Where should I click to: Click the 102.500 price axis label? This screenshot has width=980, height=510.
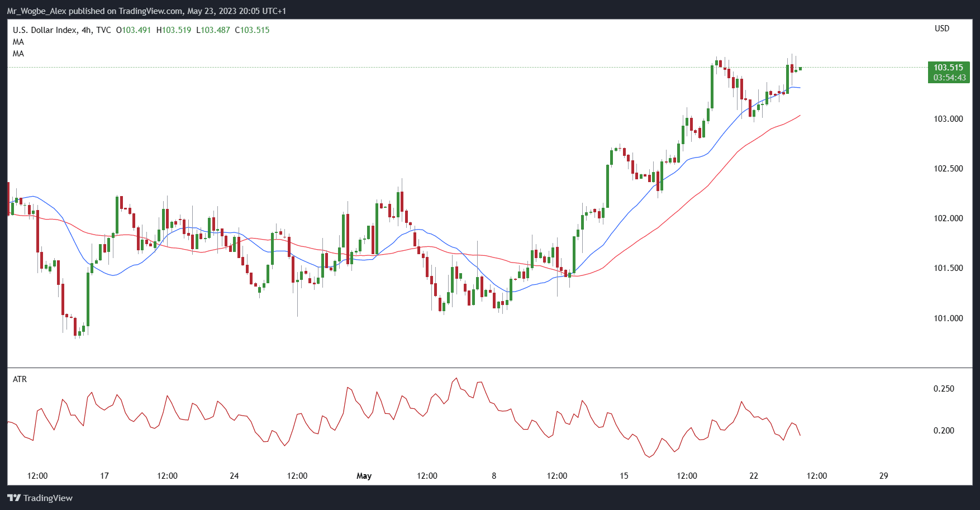948,169
